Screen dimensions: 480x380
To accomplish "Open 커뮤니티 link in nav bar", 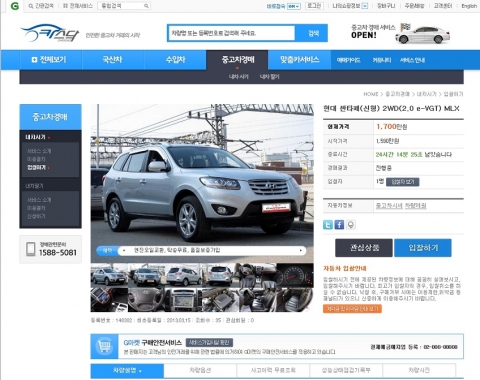I will (382, 60).
